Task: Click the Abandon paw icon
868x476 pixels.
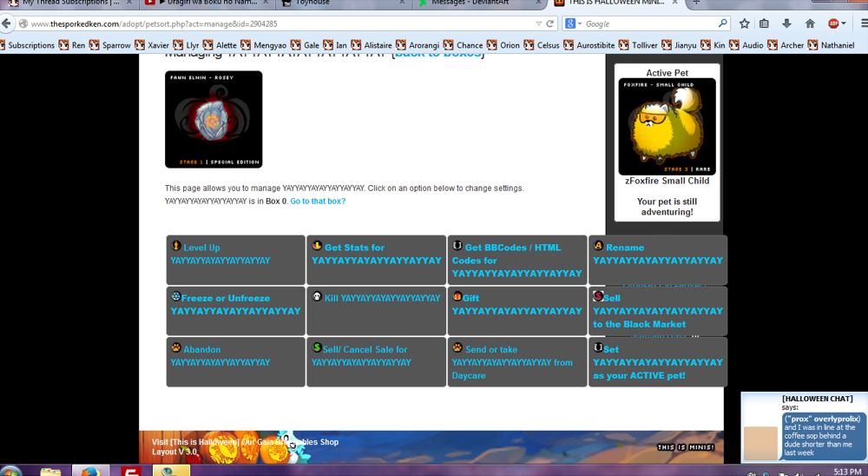Action: pyautogui.click(x=176, y=348)
